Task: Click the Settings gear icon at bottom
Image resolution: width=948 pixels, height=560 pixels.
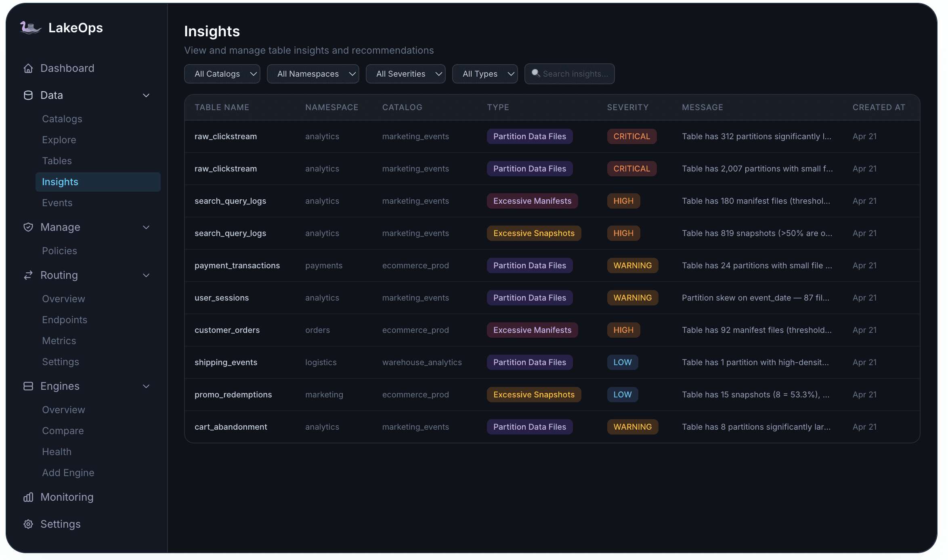Action: pos(28,524)
